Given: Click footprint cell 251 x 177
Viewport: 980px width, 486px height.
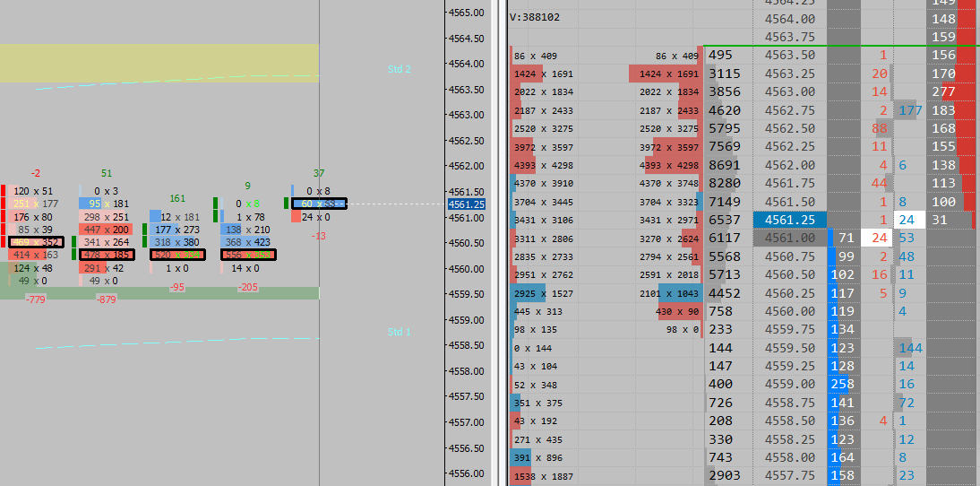Looking at the screenshot, I should 35,204.
